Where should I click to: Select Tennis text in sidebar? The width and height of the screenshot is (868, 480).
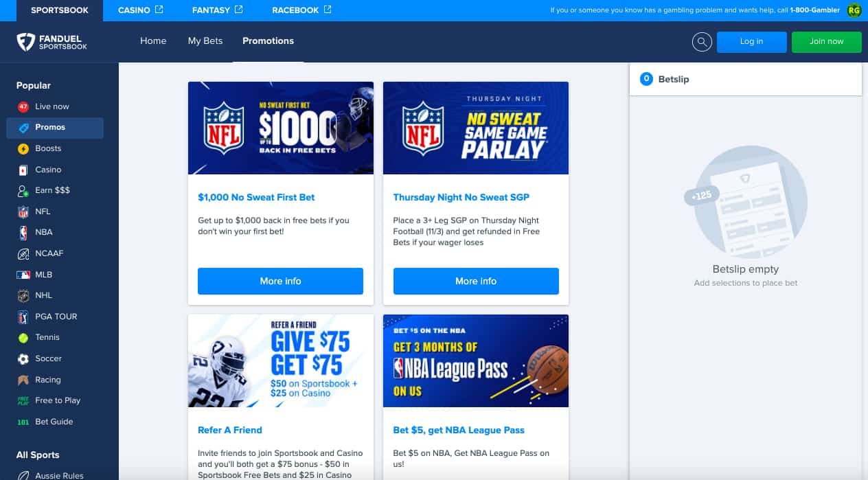click(x=47, y=337)
